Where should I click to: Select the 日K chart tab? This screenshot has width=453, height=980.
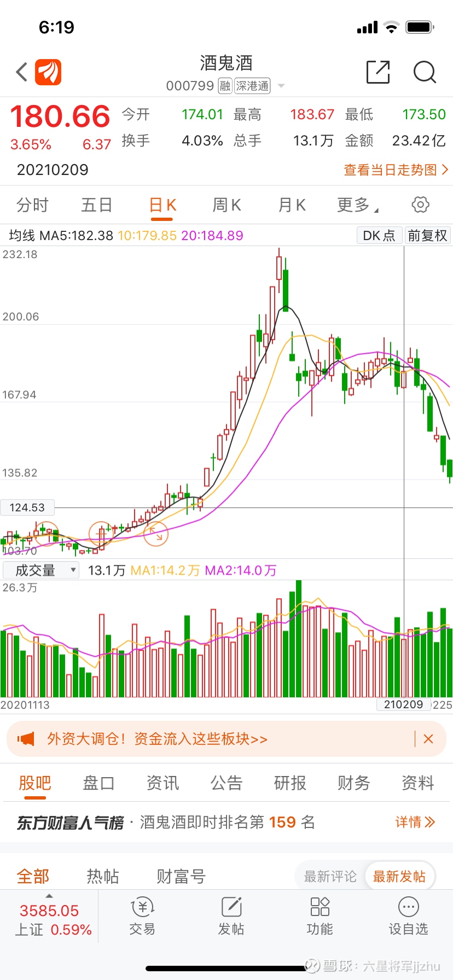click(162, 205)
